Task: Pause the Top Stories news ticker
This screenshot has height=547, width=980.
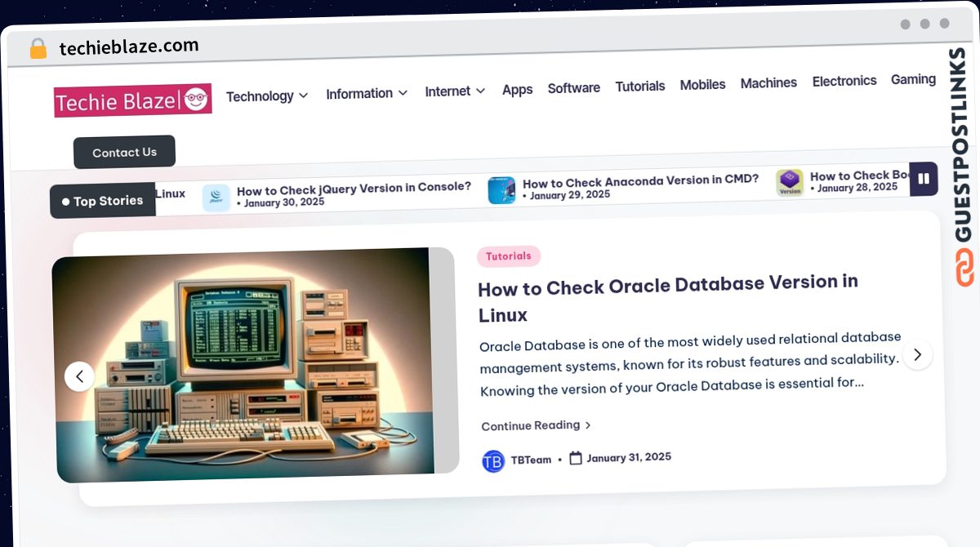Action: [x=924, y=179]
